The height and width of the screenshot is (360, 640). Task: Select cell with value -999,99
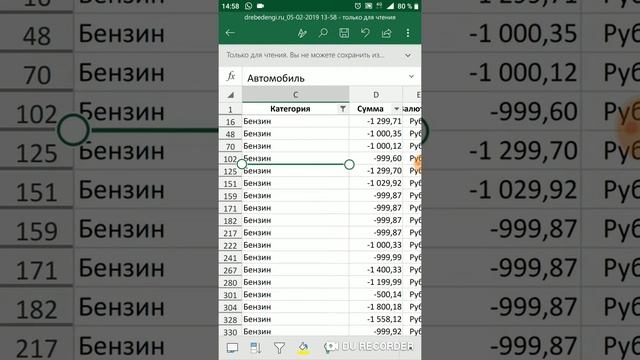(x=376, y=257)
